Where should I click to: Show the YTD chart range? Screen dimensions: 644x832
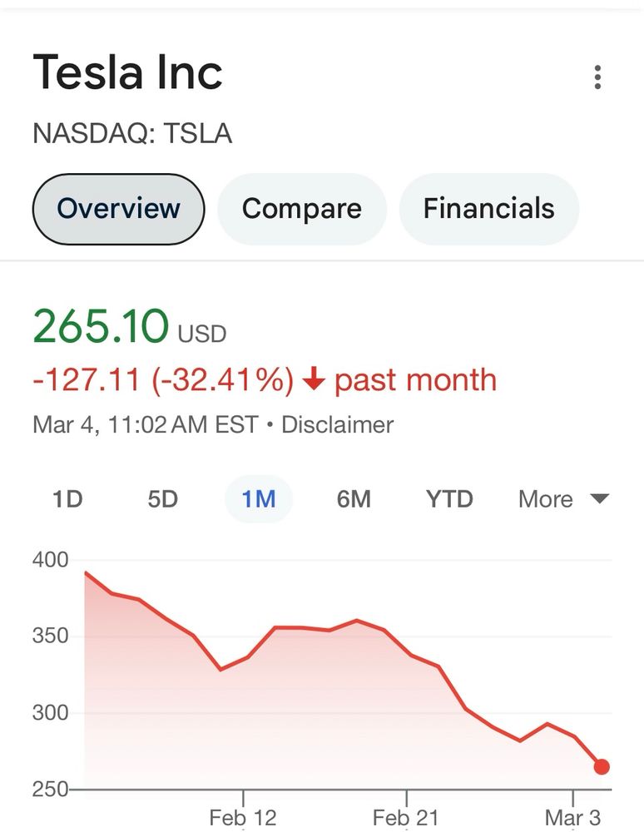[449, 499]
